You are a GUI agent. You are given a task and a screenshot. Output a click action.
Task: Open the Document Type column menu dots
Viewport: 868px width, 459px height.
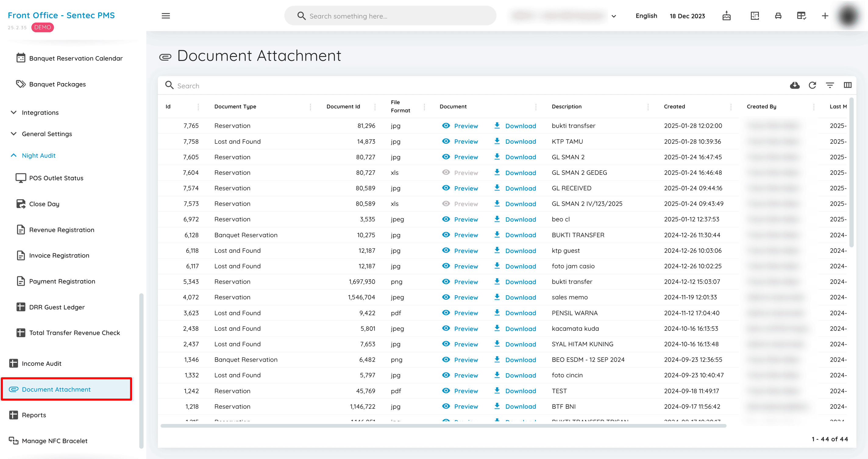pyautogui.click(x=310, y=107)
